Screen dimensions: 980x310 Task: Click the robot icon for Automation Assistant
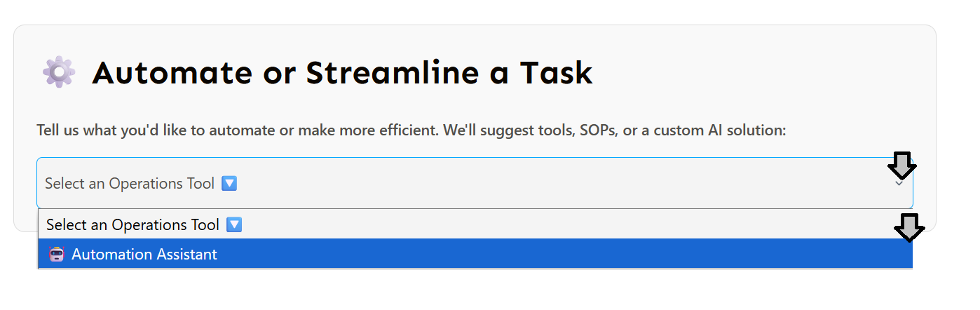click(x=57, y=254)
